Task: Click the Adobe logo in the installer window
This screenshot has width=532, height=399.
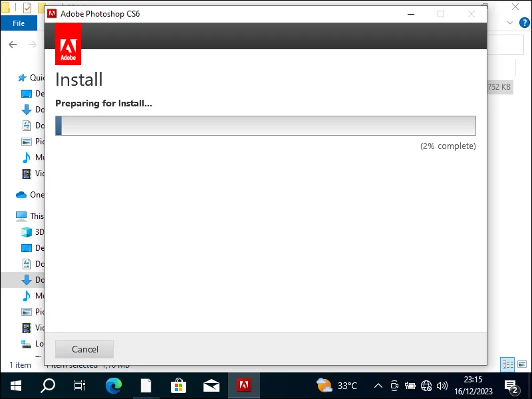Action: coord(67,44)
